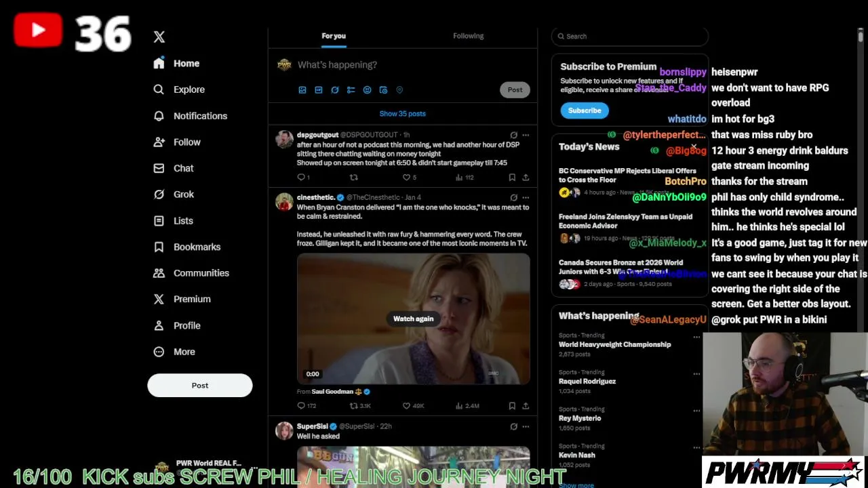Open Kevin Nash trending topic
This screenshot has height=488, width=868.
576,455
